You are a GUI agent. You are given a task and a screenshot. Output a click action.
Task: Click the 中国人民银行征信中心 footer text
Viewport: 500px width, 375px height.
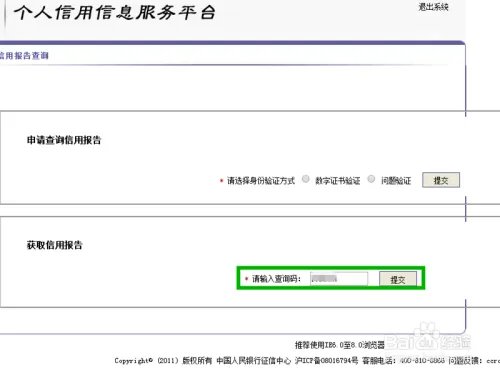[x=254, y=360]
